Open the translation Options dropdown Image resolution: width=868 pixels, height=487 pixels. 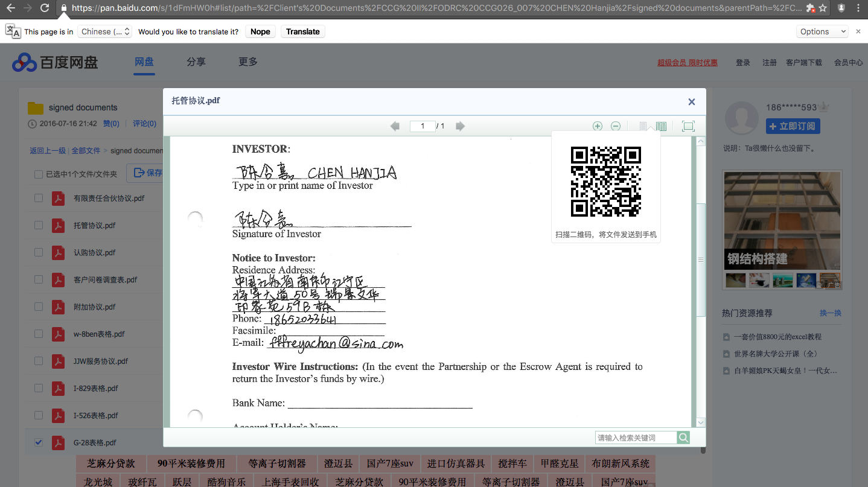[822, 31]
